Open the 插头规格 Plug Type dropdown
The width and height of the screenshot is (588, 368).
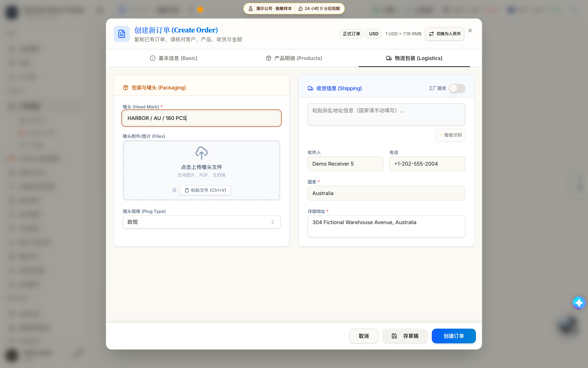tap(201, 222)
